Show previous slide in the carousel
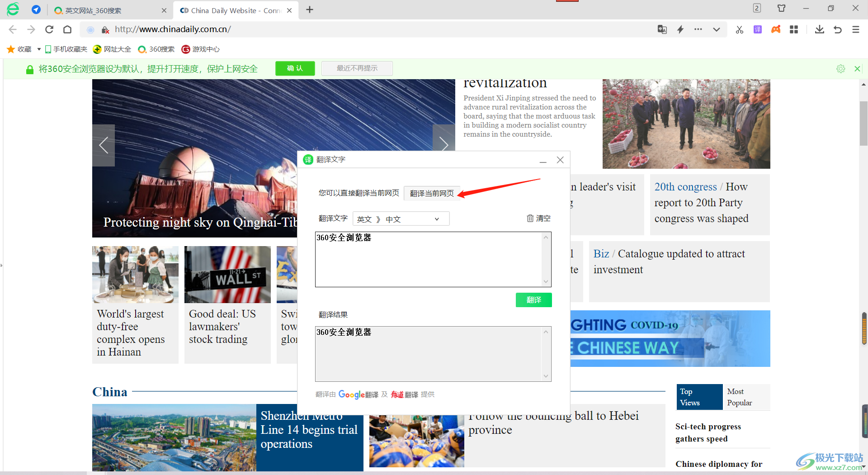868x475 pixels. pyautogui.click(x=104, y=145)
